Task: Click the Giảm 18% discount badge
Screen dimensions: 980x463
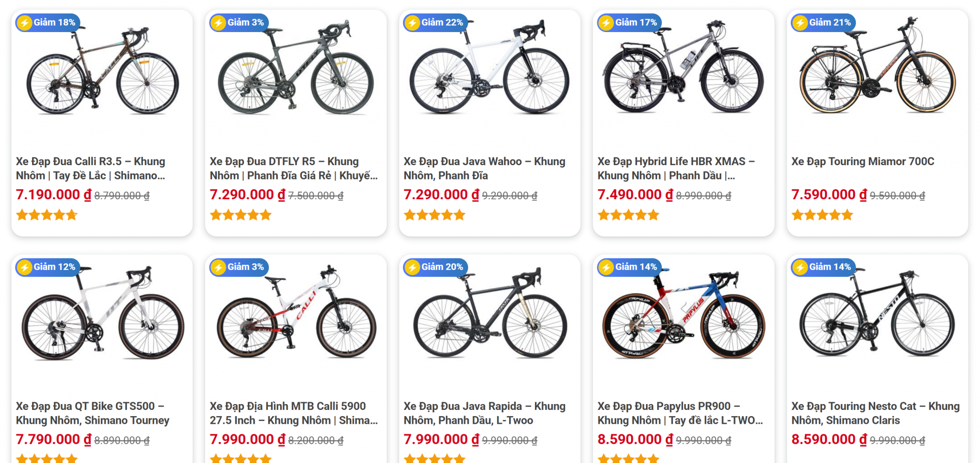Action: pos(47,23)
